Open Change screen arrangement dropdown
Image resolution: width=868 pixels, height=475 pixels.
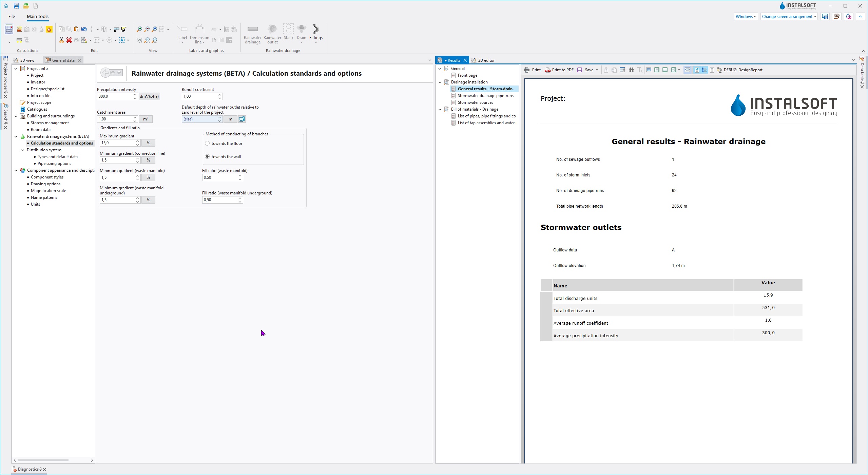pyautogui.click(x=788, y=17)
